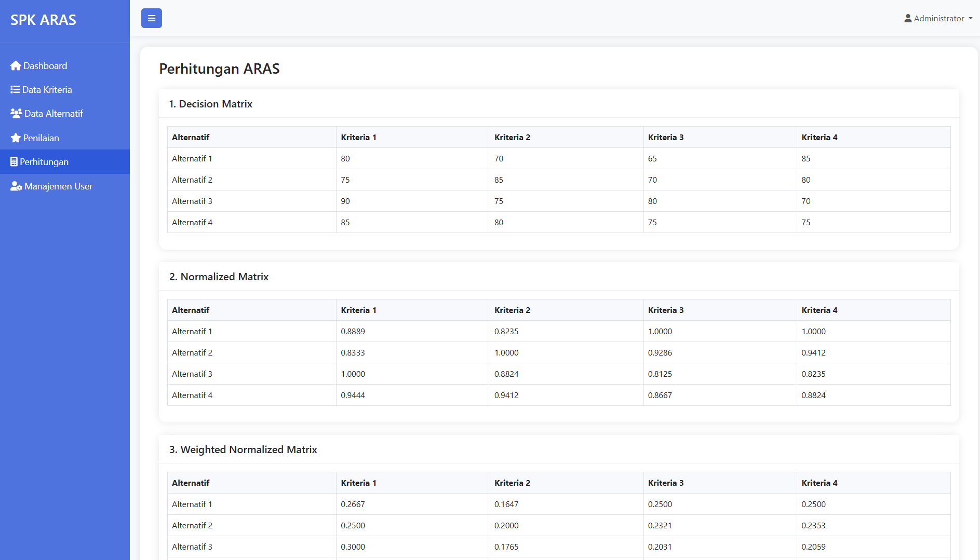Viewport: 980px width, 560px height.
Task: Click Alternatif header in Decision Matrix table
Action: (x=252, y=137)
